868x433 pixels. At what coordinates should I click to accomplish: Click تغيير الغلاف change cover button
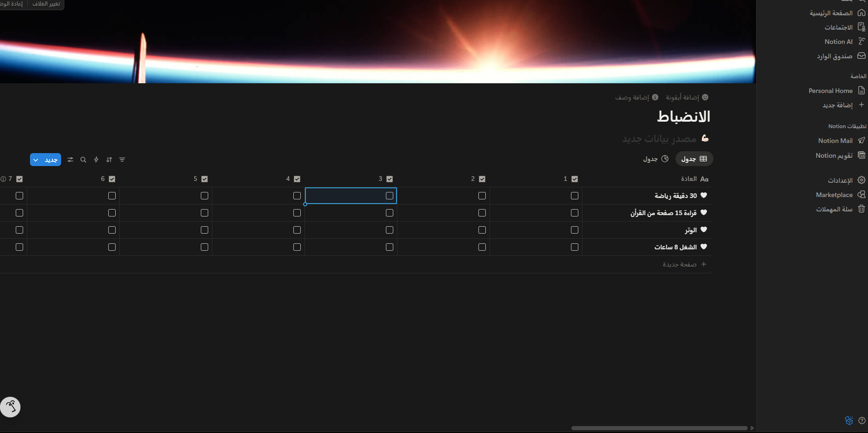pyautogui.click(x=46, y=4)
